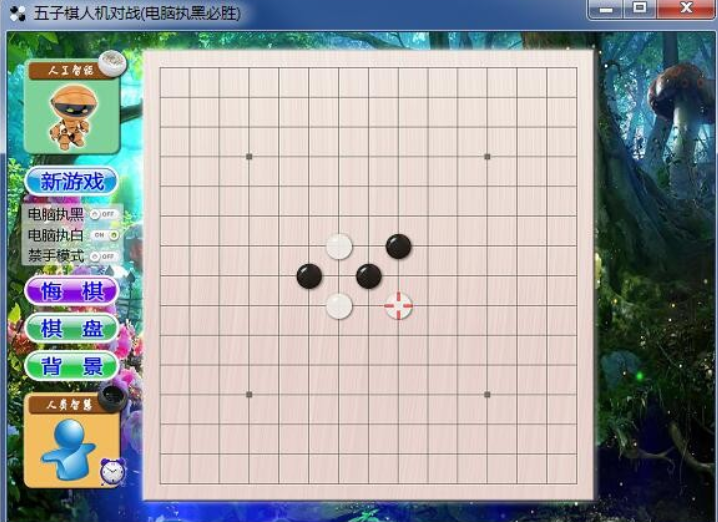The image size is (718, 522).
Task: Click the alarm clock timer icon
Action: (x=113, y=472)
